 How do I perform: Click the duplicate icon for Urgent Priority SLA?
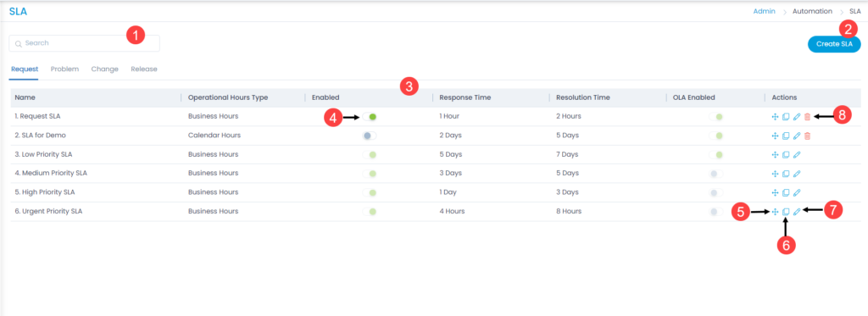tap(786, 212)
